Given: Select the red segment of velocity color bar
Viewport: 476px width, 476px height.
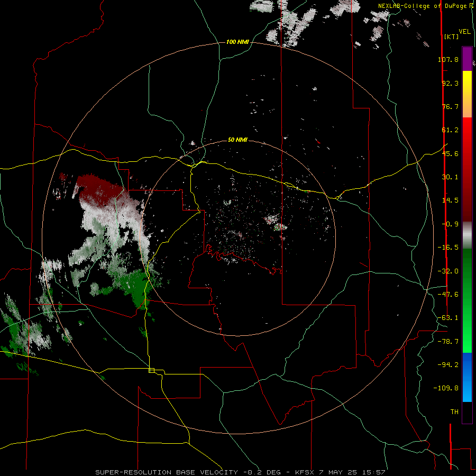Looking at the screenshot, I should (467, 169).
